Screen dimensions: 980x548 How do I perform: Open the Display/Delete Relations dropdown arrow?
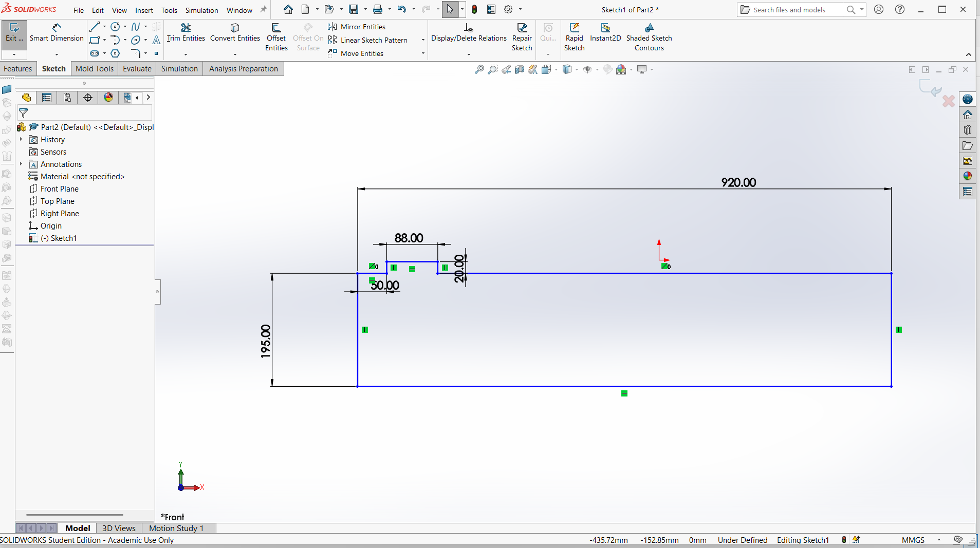point(469,54)
